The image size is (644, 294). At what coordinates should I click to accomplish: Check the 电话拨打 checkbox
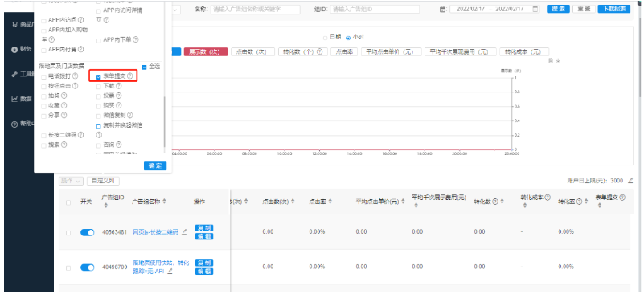[44, 76]
